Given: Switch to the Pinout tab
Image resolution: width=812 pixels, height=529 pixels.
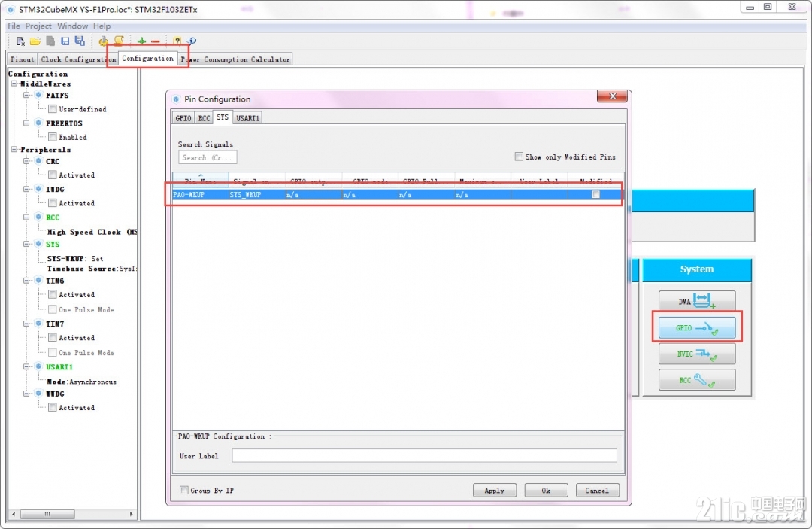Looking at the screenshot, I should coord(23,59).
